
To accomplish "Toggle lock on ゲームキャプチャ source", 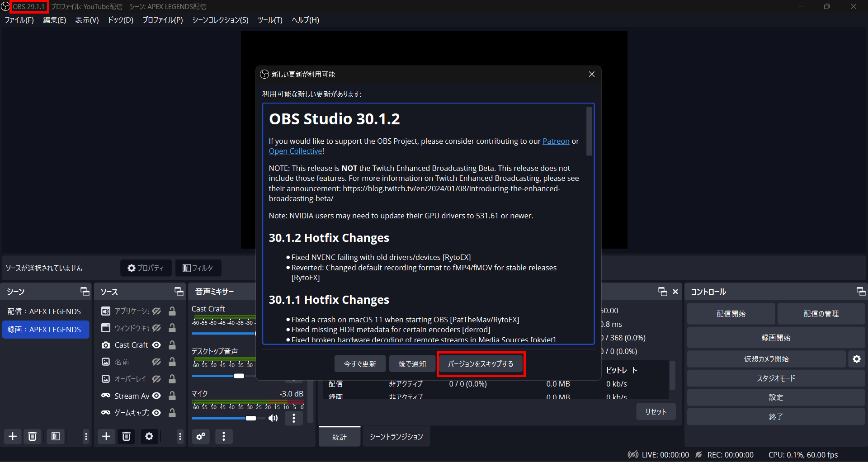I will (x=172, y=413).
